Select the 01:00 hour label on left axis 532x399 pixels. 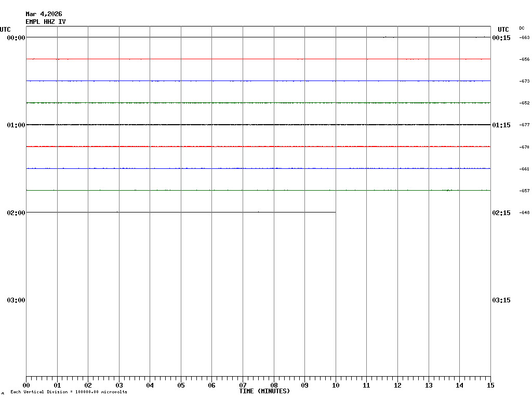[x=16, y=125]
